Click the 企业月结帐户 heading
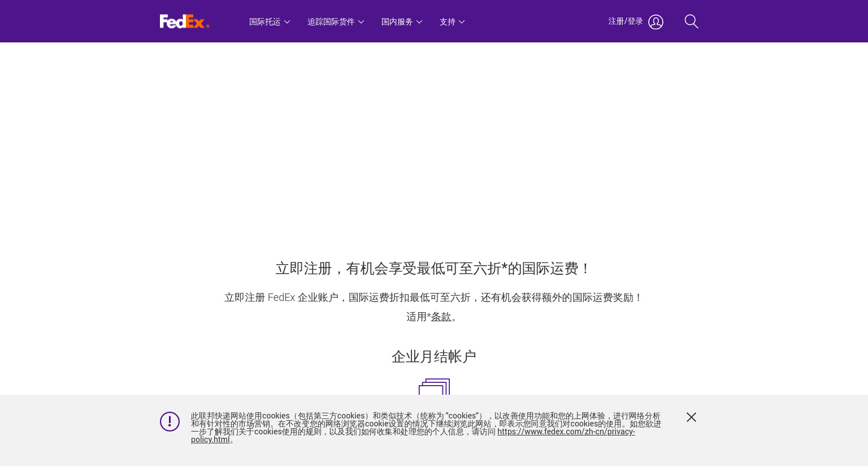 [434, 357]
